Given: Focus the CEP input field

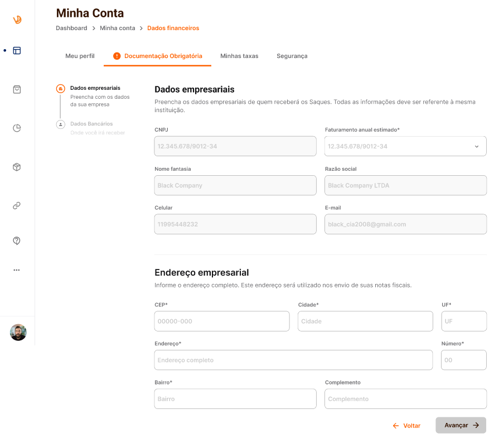Looking at the screenshot, I should coord(222,321).
